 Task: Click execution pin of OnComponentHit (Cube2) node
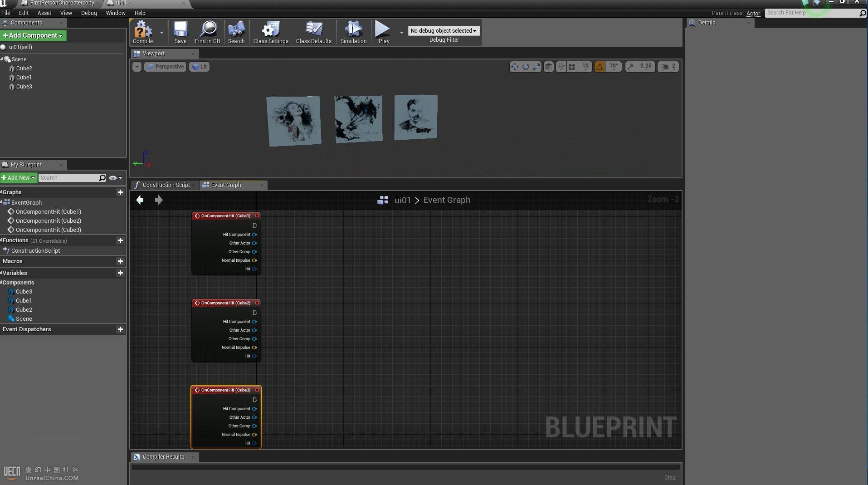255,313
